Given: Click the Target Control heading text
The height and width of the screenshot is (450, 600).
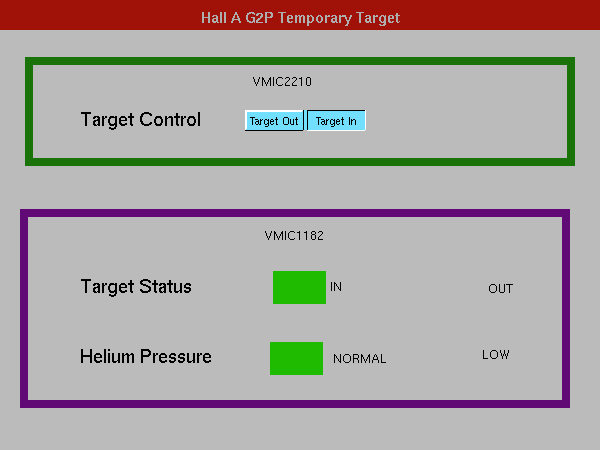Looking at the screenshot, I should (x=140, y=119).
